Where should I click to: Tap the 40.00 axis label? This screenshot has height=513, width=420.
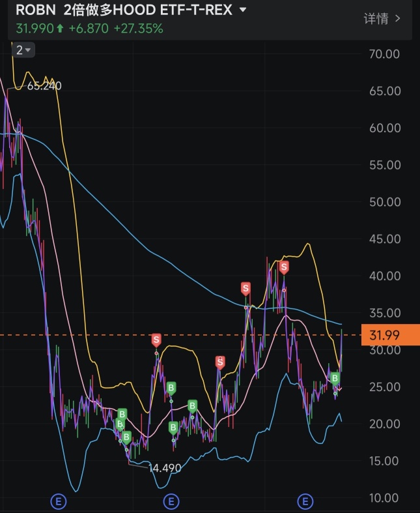click(x=385, y=276)
